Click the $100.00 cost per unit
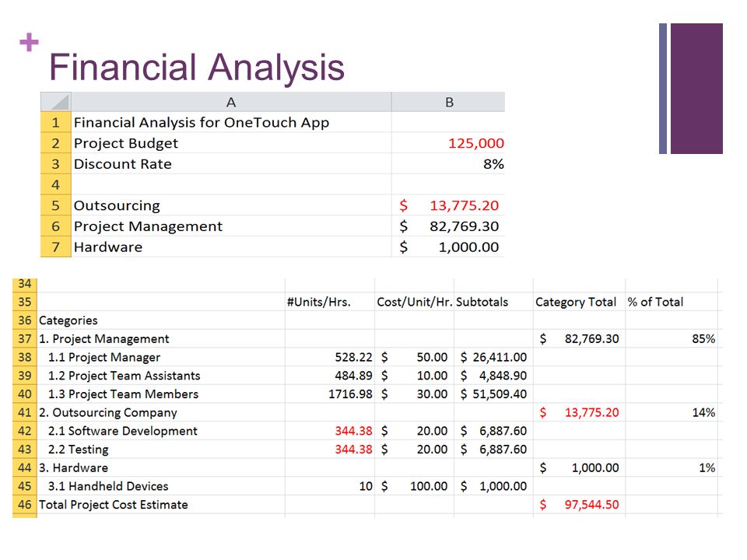Viewport: 747px width, 560px height. (415, 486)
